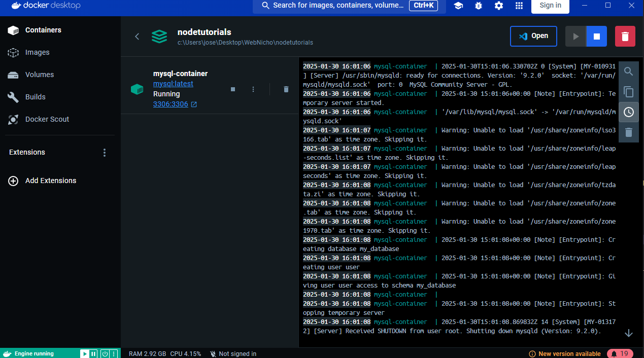The width and height of the screenshot is (644, 358).
Task: Click the nodetutorials stack icon
Action: [159, 37]
